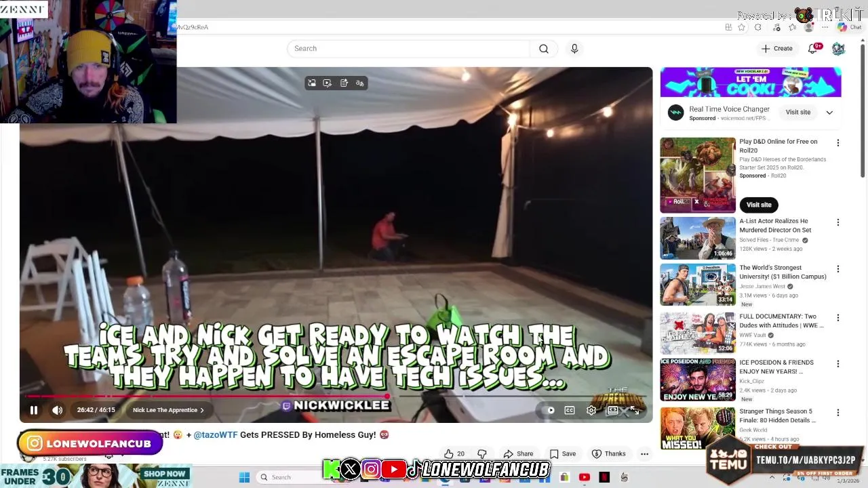The height and width of the screenshot is (488, 868).
Task: Open YouTube from the taskbar
Action: tap(585, 477)
